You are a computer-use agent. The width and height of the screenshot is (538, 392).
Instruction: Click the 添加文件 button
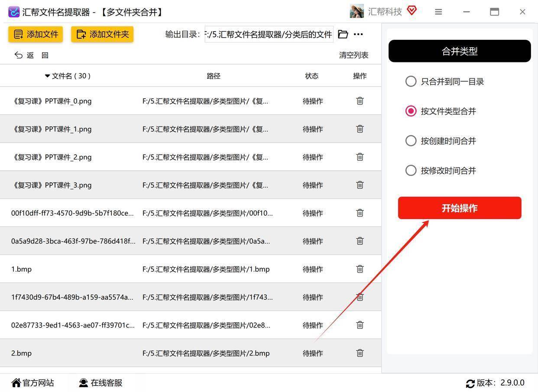click(36, 34)
